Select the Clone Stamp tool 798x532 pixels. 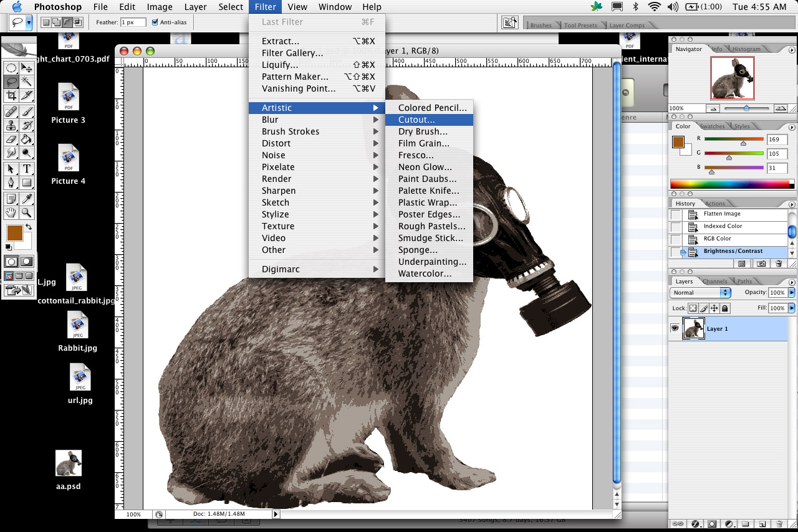[11, 125]
